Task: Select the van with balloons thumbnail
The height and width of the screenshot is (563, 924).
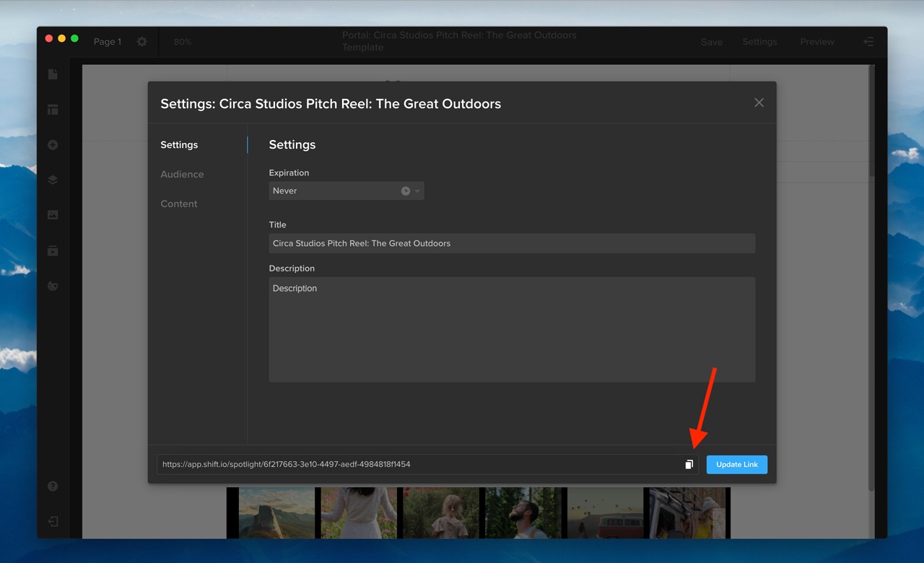Action: click(x=606, y=512)
